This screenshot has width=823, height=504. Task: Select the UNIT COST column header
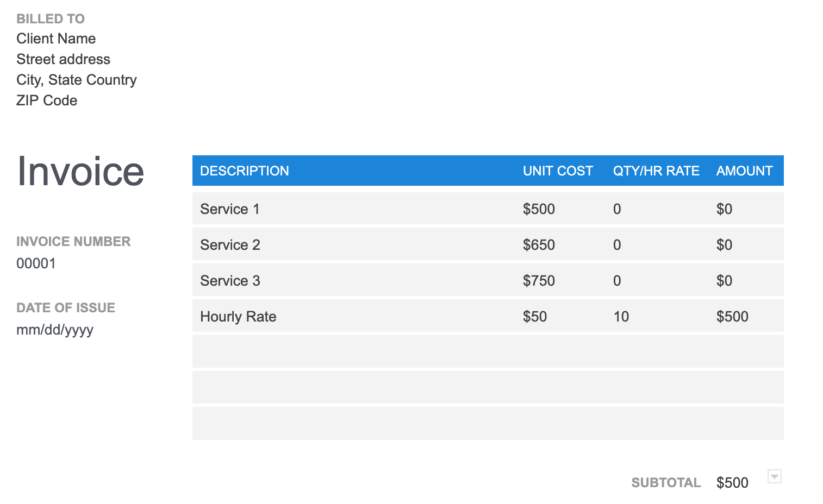coord(558,171)
